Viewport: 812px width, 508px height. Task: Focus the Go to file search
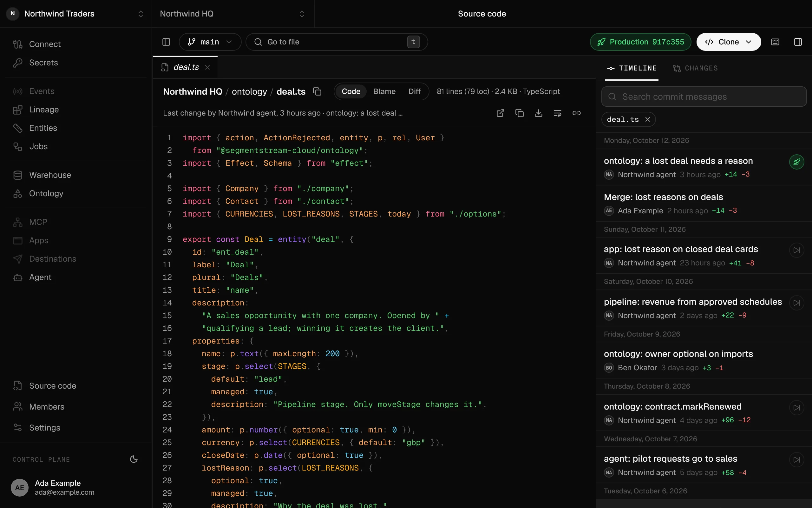(x=337, y=42)
